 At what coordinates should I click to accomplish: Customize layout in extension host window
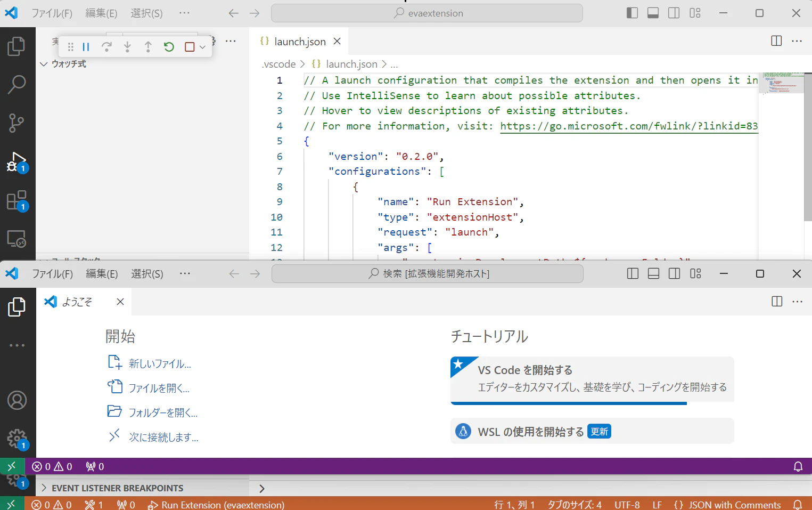pos(695,273)
